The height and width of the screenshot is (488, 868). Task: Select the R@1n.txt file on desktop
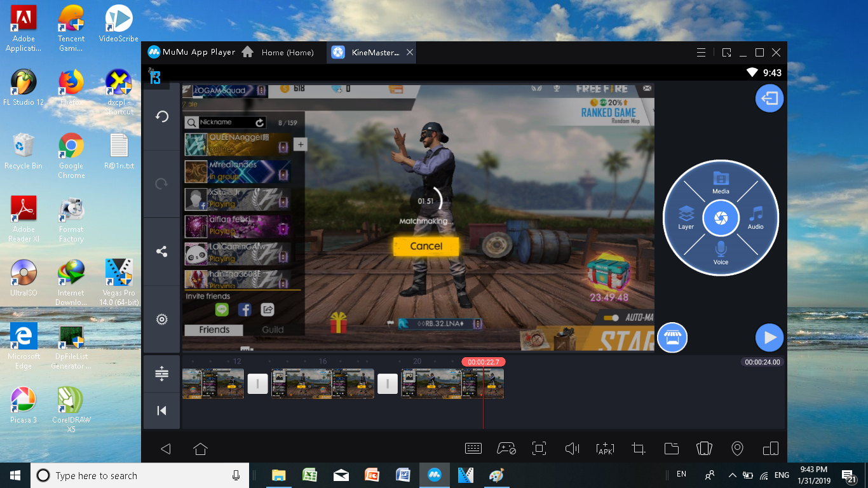click(119, 151)
